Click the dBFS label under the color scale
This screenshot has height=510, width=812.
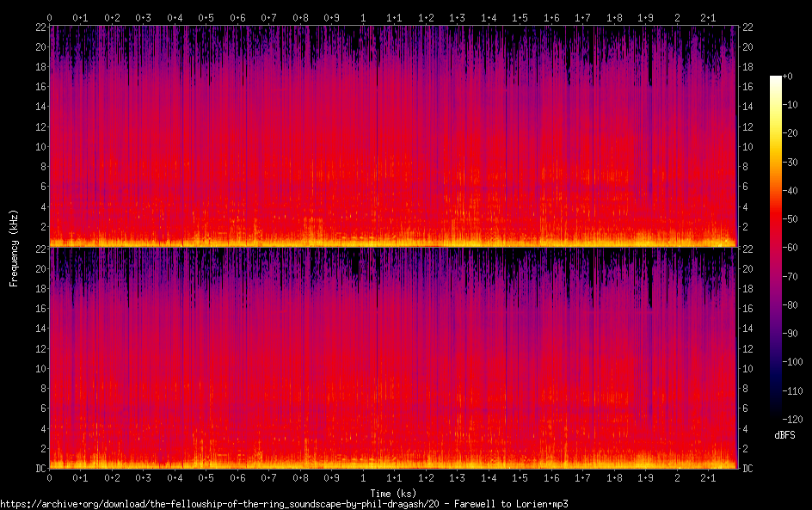pos(784,435)
